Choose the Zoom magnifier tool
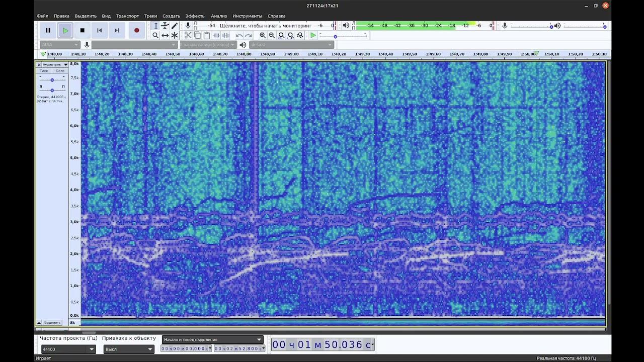 click(x=155, y=35)
